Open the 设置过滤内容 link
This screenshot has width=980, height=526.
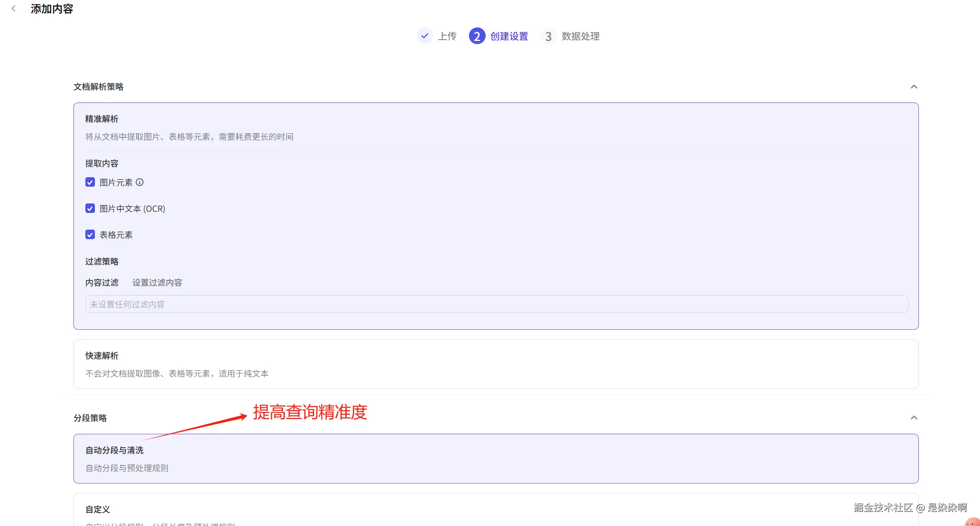(157, 282)
